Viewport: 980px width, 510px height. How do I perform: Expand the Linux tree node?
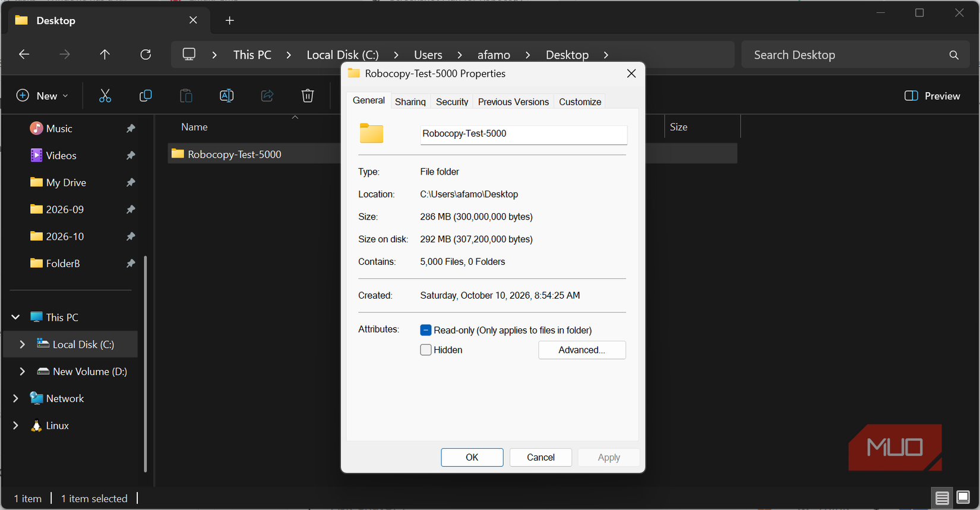pyautogui.click(x=15, y=426)
